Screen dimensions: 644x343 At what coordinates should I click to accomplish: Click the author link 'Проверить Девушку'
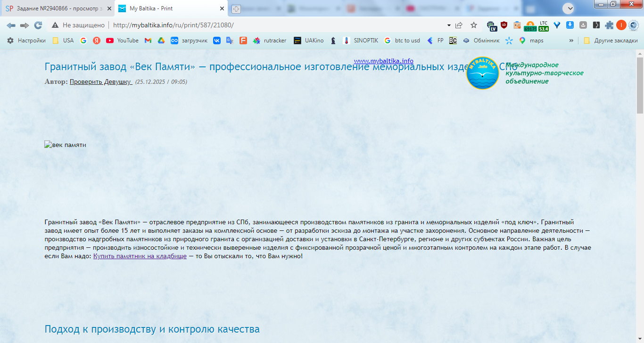[x=101, y=82]
